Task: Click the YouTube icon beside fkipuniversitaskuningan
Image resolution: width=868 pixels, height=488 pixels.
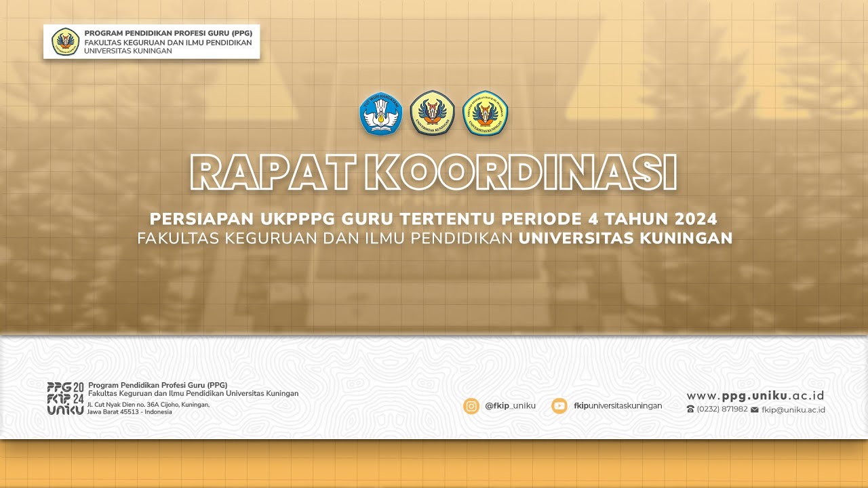Action: point(559,406)
